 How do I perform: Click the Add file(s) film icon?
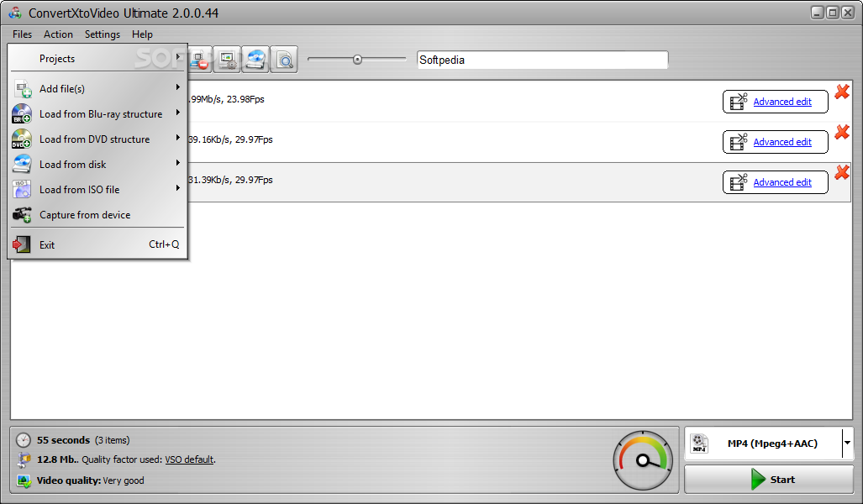(23, 88)
